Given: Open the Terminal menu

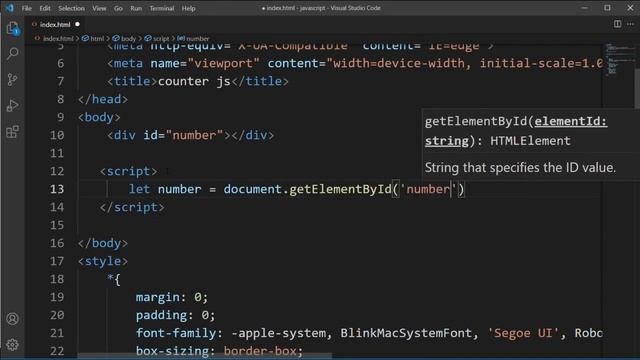Looking at the screenshot, I should pyautogui.click(x=162, y=8).
